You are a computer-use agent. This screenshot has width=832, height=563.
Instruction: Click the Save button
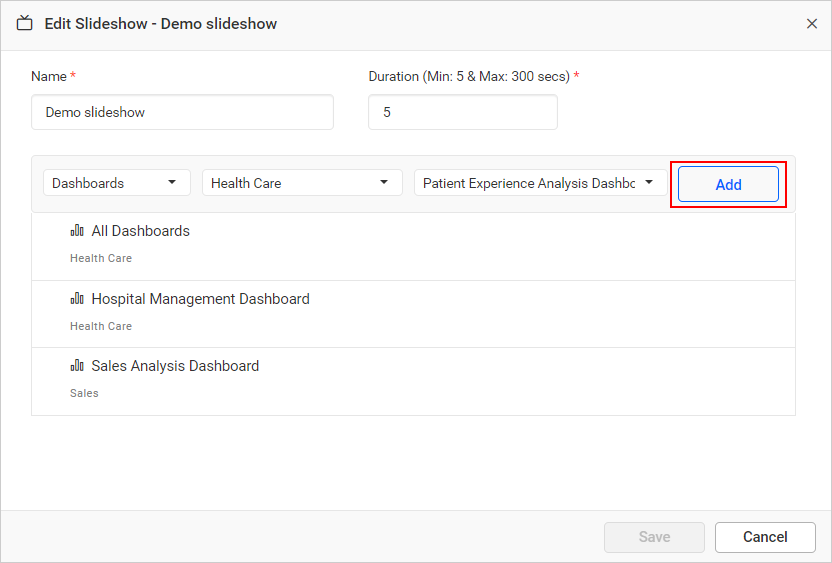654,537
